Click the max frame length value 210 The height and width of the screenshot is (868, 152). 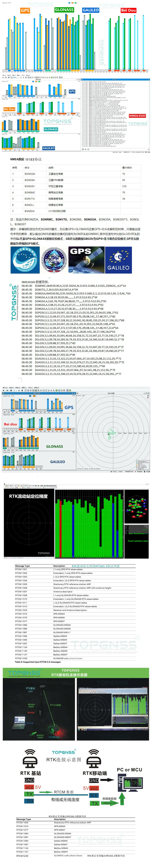tap(124, 186)
